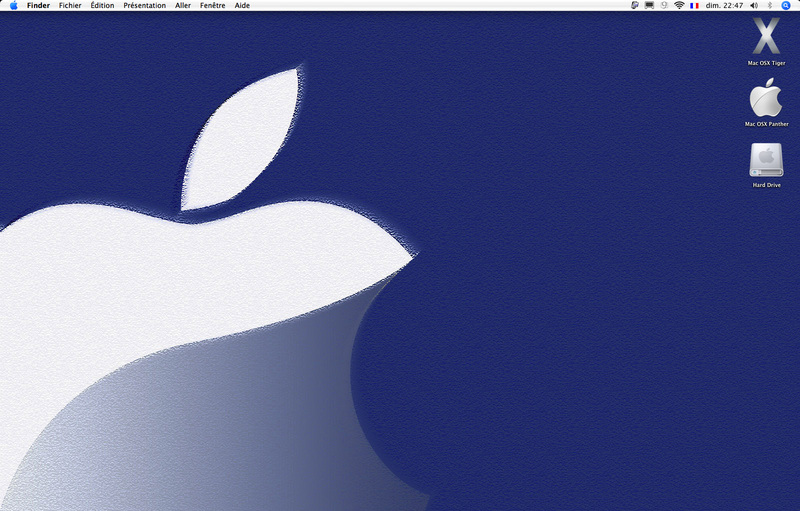Open the Spotlight search icon
The width and height of the screenshot is (800, 511).
coord(786,6)
